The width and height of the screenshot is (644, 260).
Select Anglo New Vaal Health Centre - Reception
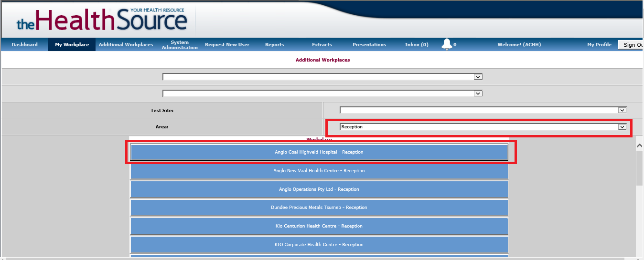click(319, 171)
